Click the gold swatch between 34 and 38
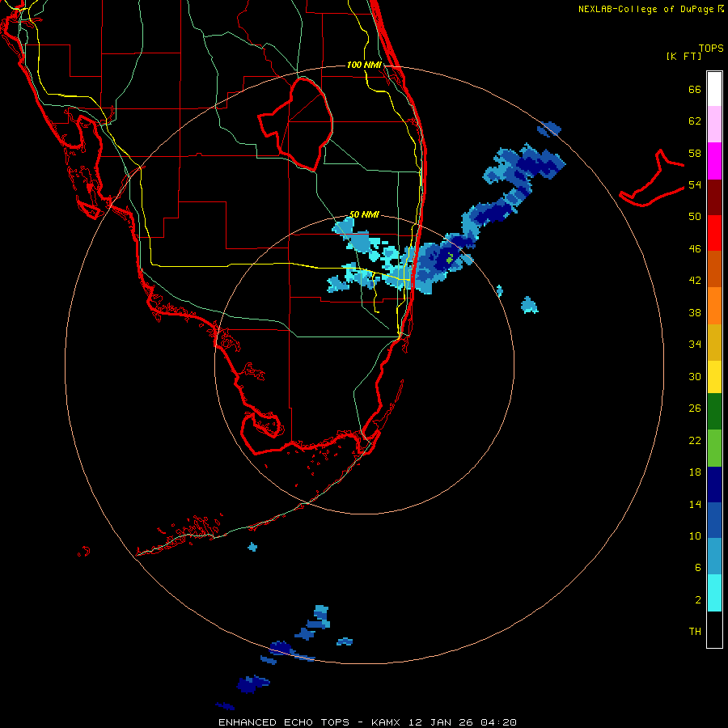The width and height of the screenshot is (728, 728). 714,343
